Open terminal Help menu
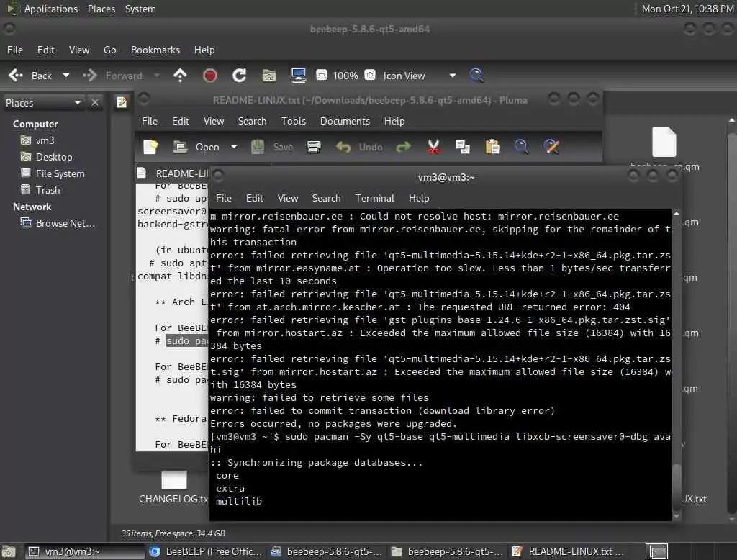737x560 pixels. coord(419,199)
